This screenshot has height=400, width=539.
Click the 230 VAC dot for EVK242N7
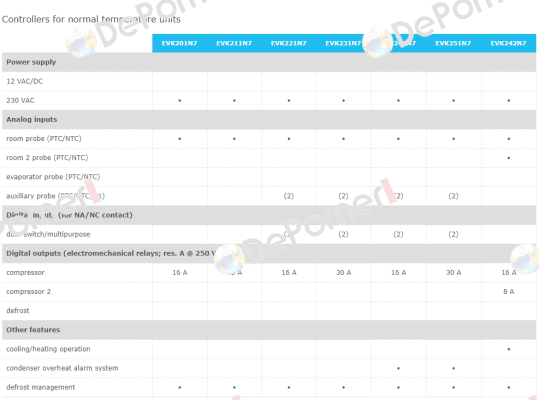508,101
